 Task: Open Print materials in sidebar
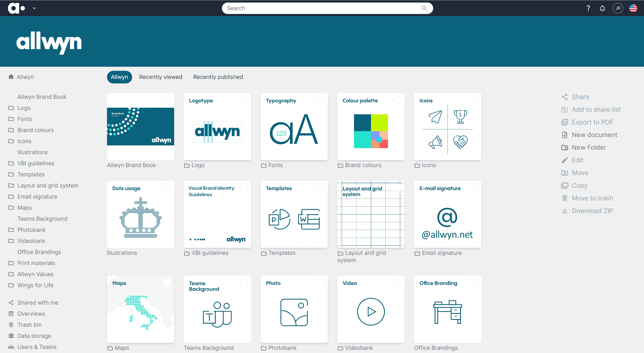point(36,263)
